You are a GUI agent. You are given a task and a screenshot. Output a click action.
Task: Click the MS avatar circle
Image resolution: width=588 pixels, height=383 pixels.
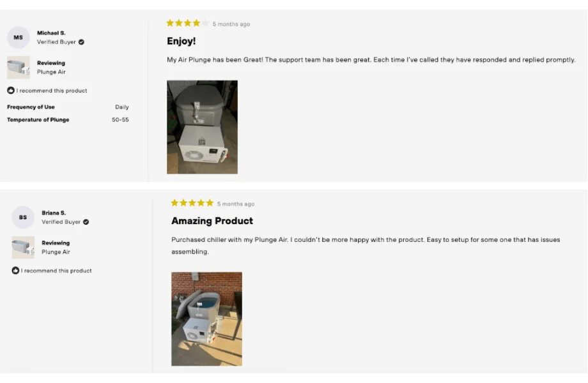[x=18, y=37]
